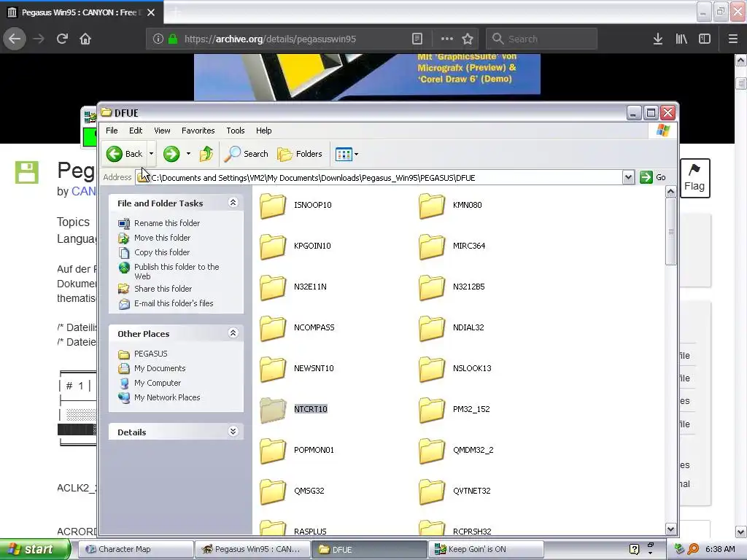The width and height of the screenshot is (747, 560).
Task: Select the PM32_152 folder icon
Action: click(x=432, y=410)
